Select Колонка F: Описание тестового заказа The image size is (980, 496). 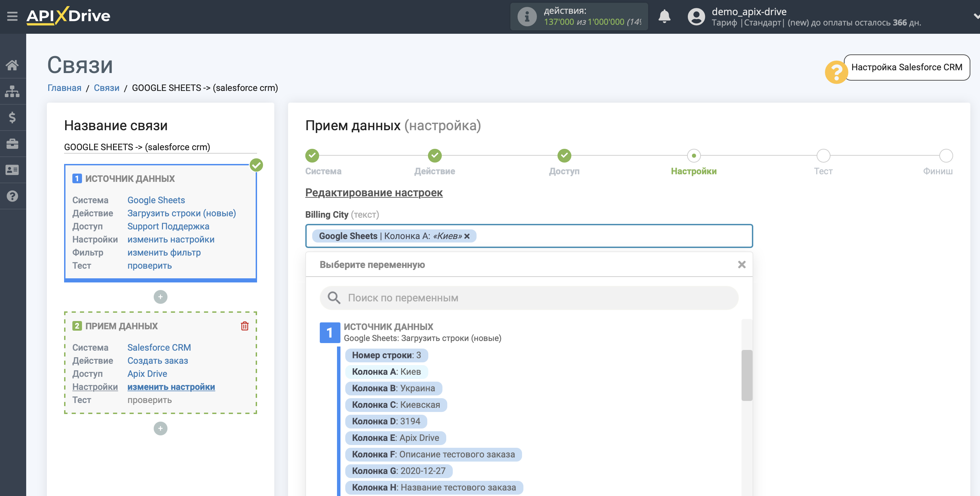[x=433, y=454]
